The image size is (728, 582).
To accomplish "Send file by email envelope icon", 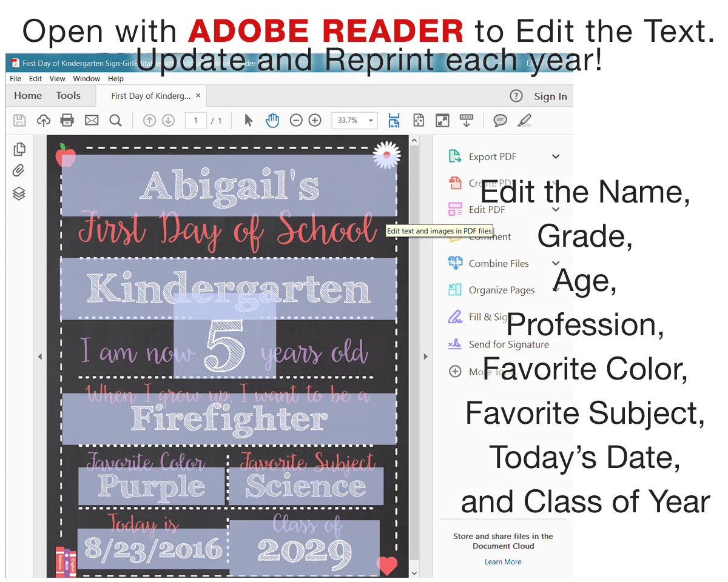I will (x=92, y=120).
